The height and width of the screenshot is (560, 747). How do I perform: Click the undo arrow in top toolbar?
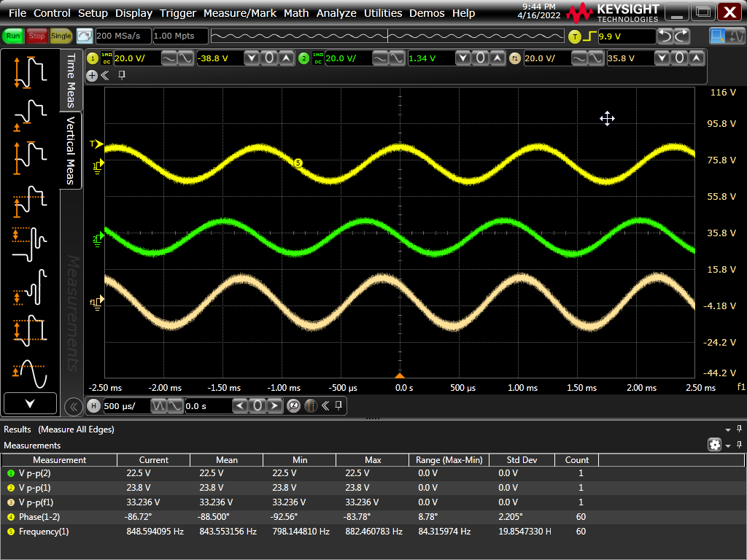[x=665, y=36]
